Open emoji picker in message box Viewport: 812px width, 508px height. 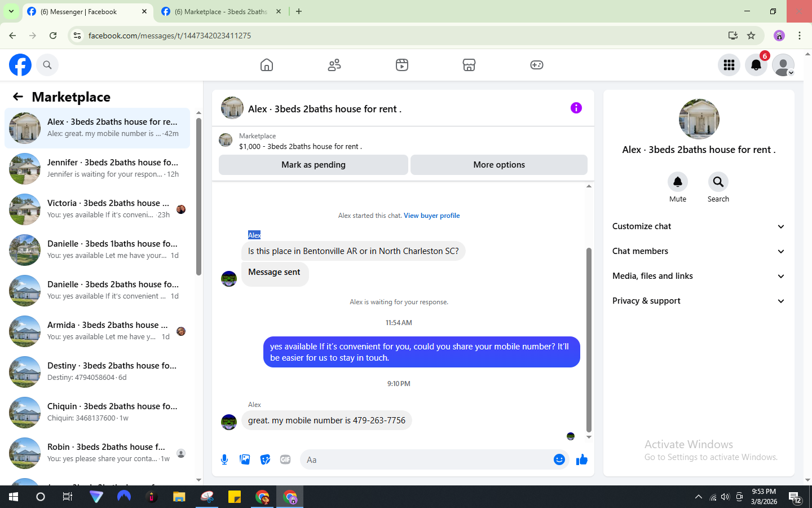(559, 459)
